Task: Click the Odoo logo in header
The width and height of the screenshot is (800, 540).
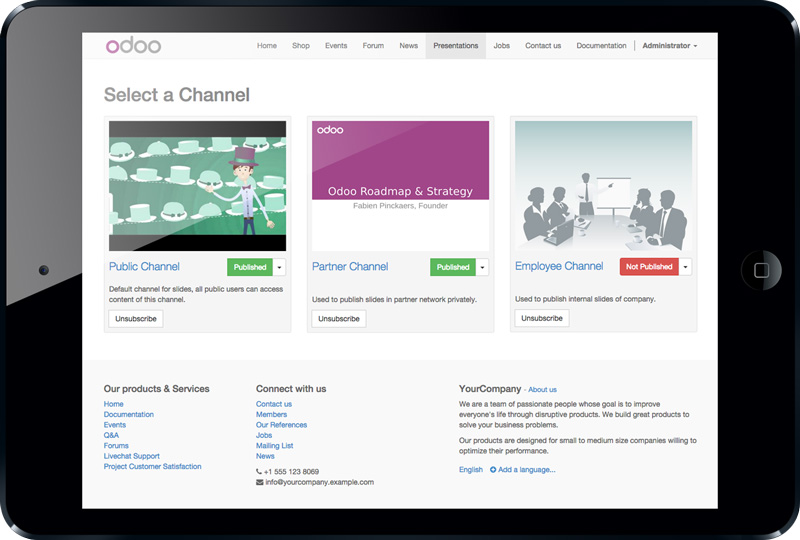Action: (x=133, y=45)
